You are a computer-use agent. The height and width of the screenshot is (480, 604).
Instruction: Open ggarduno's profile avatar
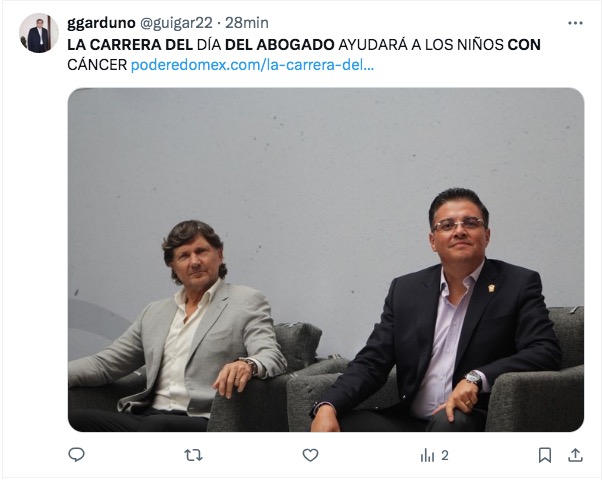39,33
